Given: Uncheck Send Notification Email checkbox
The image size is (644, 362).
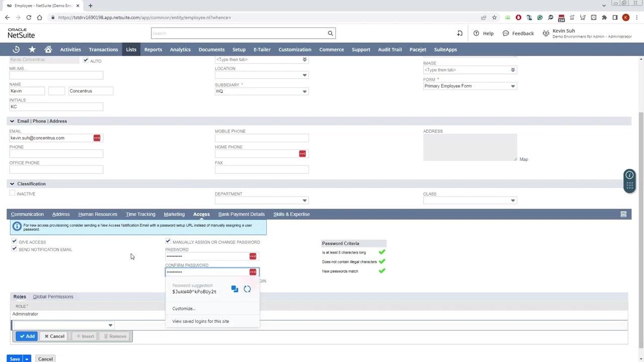Looking at the screenshot, I should point(14,249).
